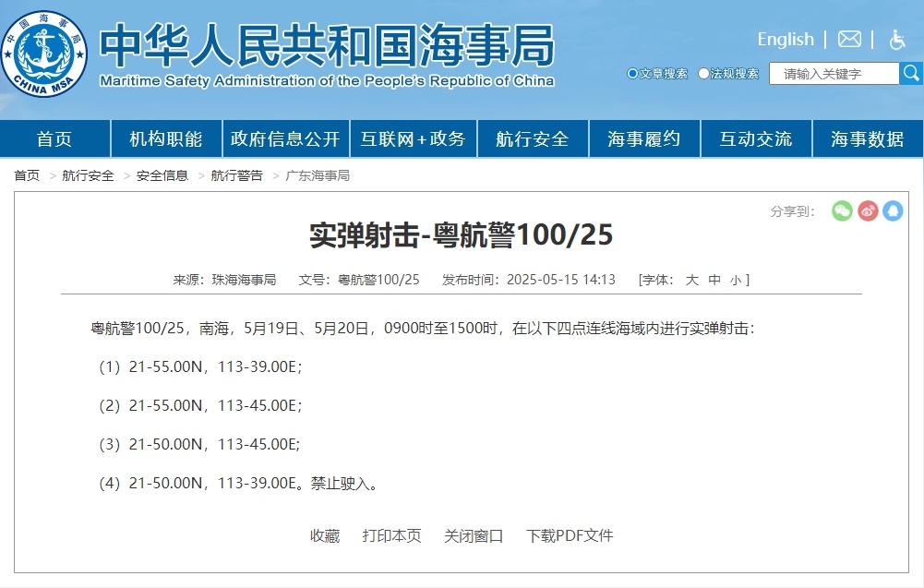Share the notice via the Weibo icon
Screen dimensions: 924x588
(x=868, y=211)
